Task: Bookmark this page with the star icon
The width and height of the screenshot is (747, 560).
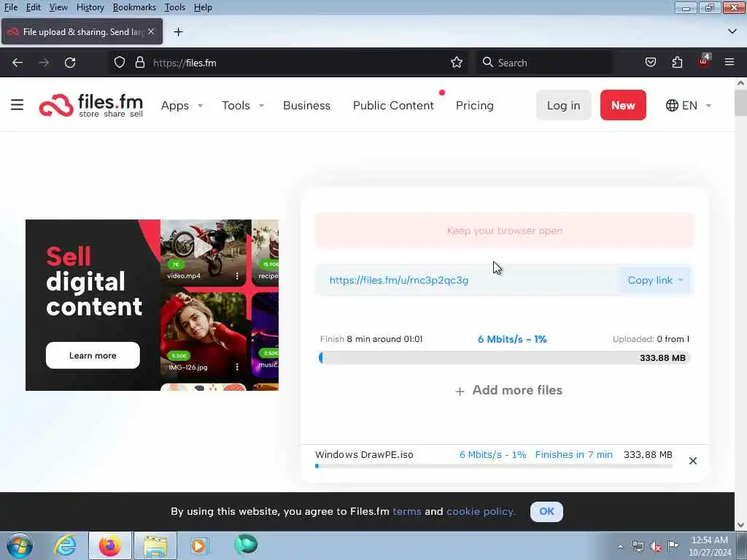Action: tap(457, 63)
